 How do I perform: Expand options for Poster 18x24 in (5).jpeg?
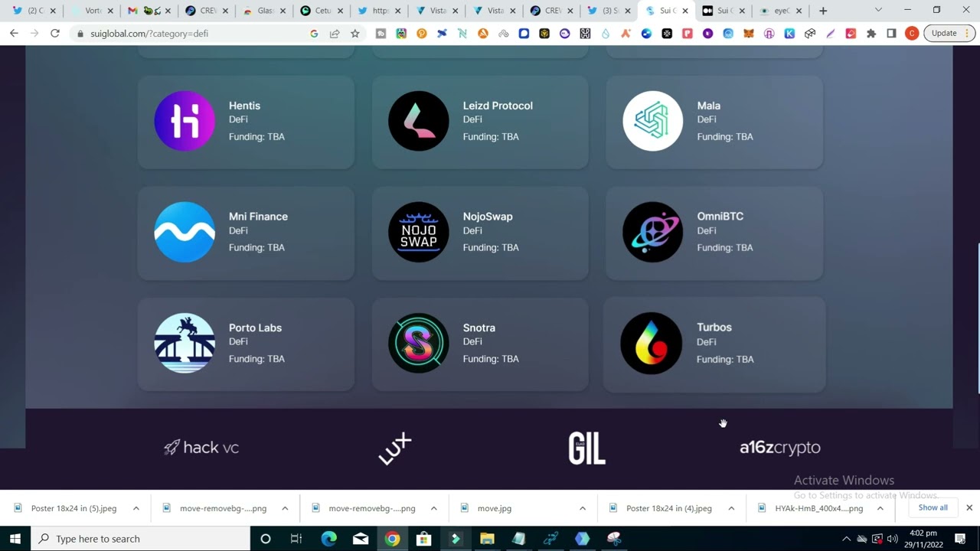pyautogui.click(x=136, y=508)
